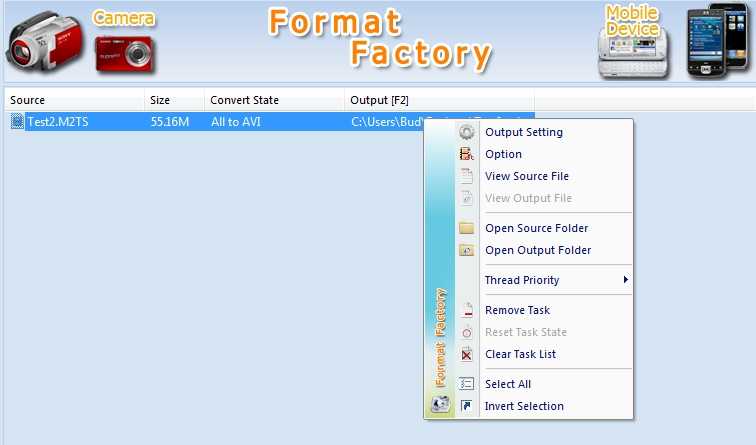Click the Format Factory title banner
The height and width of the screenshot is (445, 756).
click(380, 40)
